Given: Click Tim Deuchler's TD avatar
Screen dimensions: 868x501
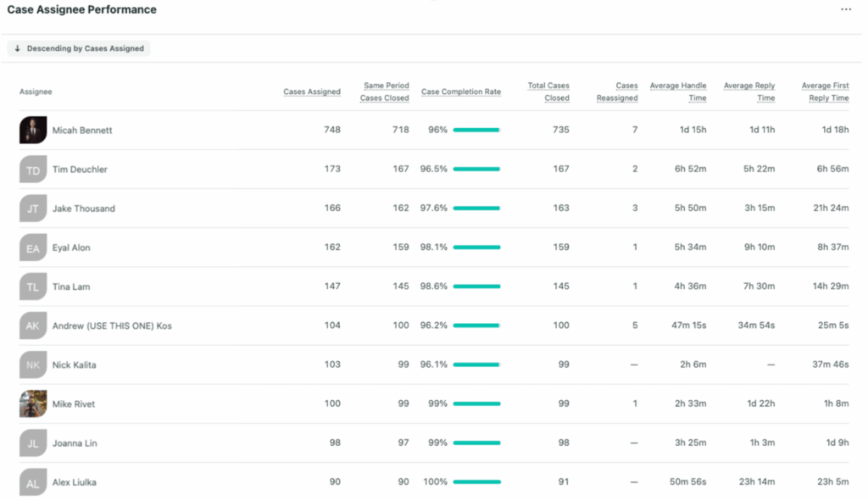Looking at the screenshot, I should [32, 170].
